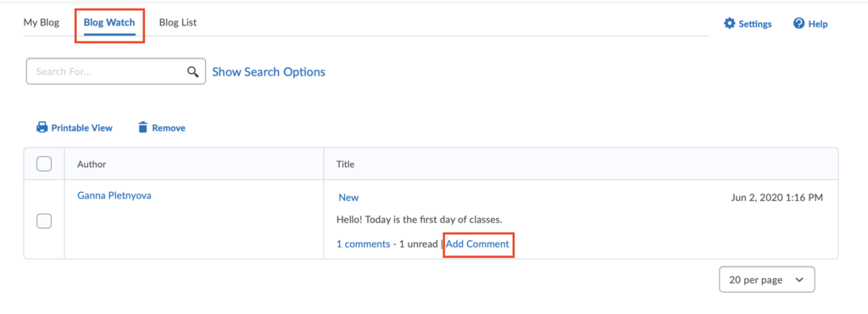Open the blog entry titled New

point(348,198)
